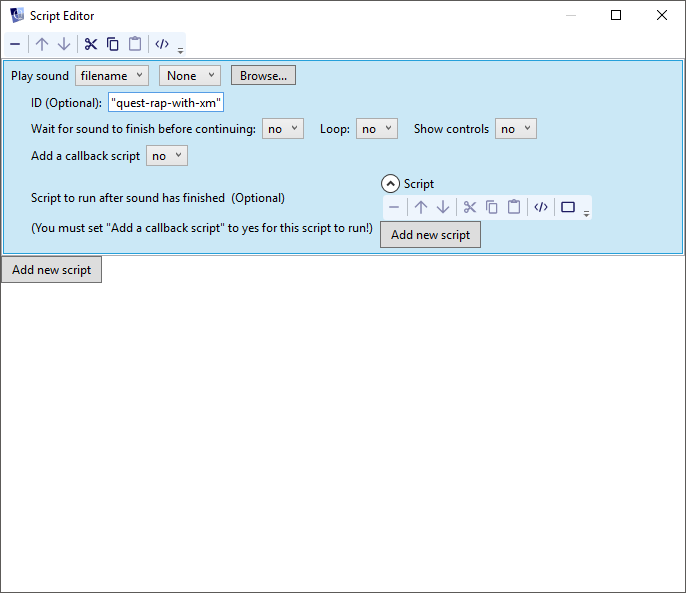This screenshot has width=686, height=593.
Task: Close the Script Editor window
Action: coord(662,15)
